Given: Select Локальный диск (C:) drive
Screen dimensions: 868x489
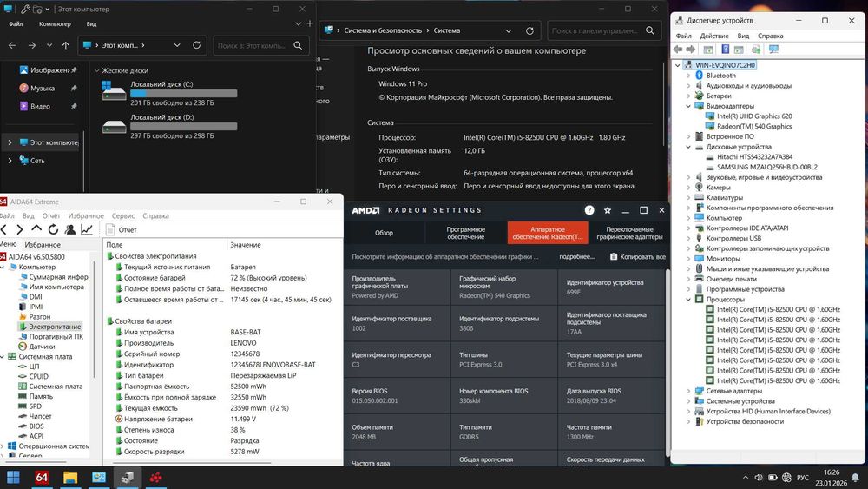Looking at the screenshot, I should (170, 93).
